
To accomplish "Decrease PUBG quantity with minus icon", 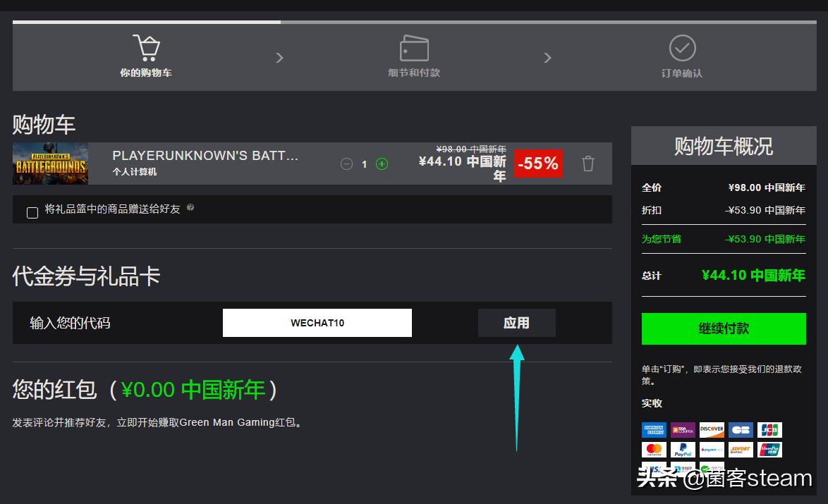I will [346, 164].
